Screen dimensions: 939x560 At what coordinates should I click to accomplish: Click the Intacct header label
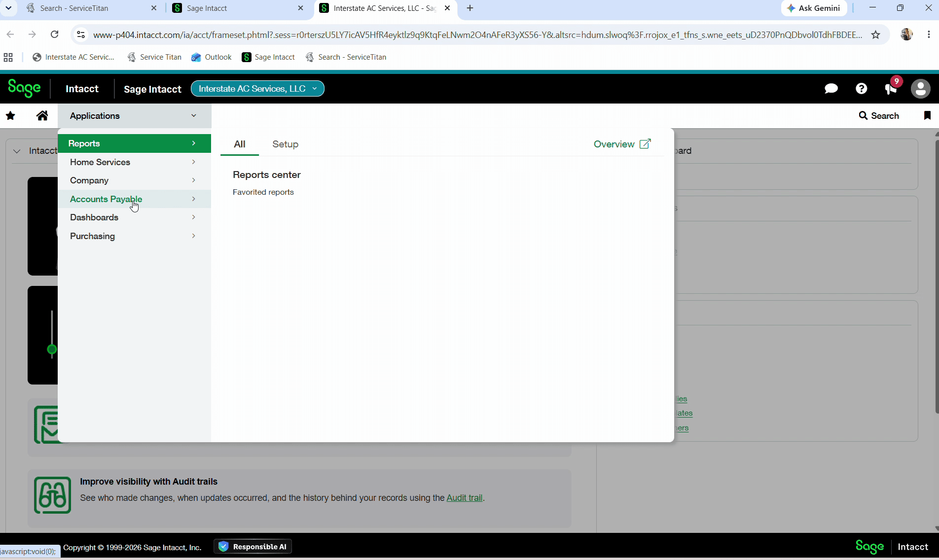pyautogui.click(x=82, y=89)
